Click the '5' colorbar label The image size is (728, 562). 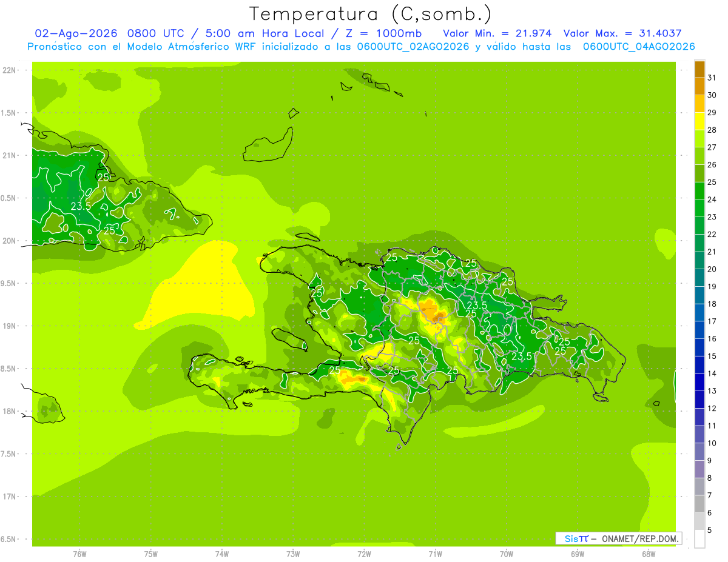click(x=709, y=530)
